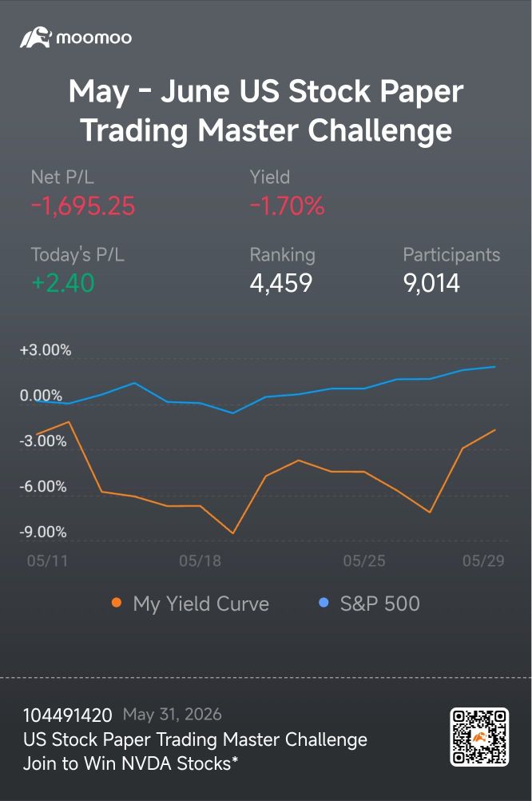
Task: Click Today's P/L value +2.40
Action: click(63, 283)
